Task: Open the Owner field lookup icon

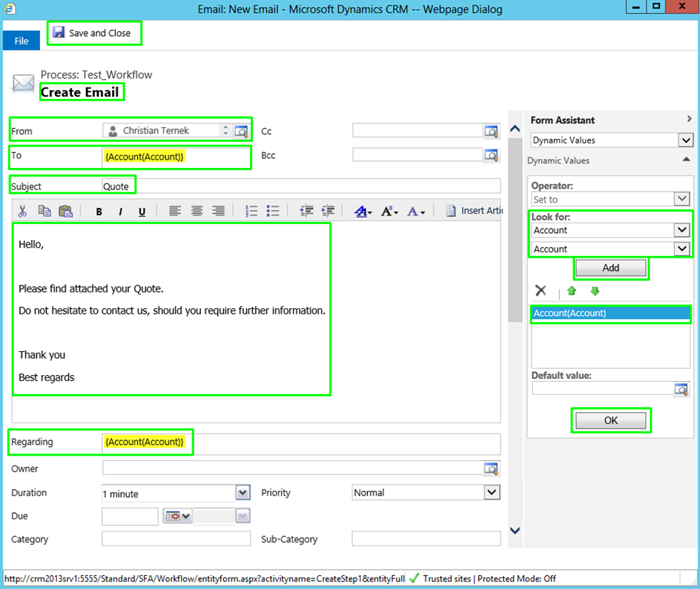Action: pos(491,469)
